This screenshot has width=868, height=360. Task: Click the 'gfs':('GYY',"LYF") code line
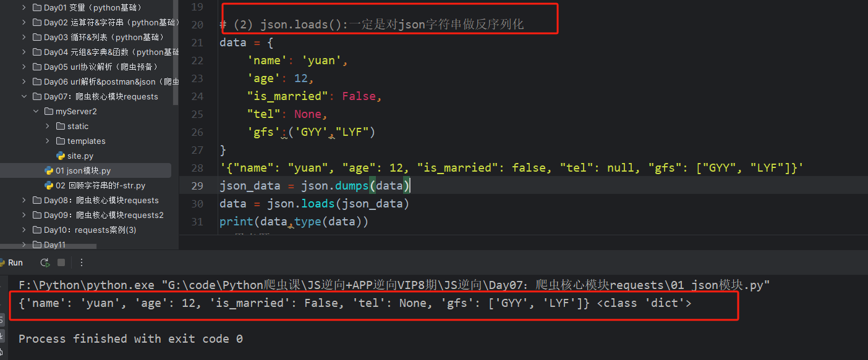(312, 132)
